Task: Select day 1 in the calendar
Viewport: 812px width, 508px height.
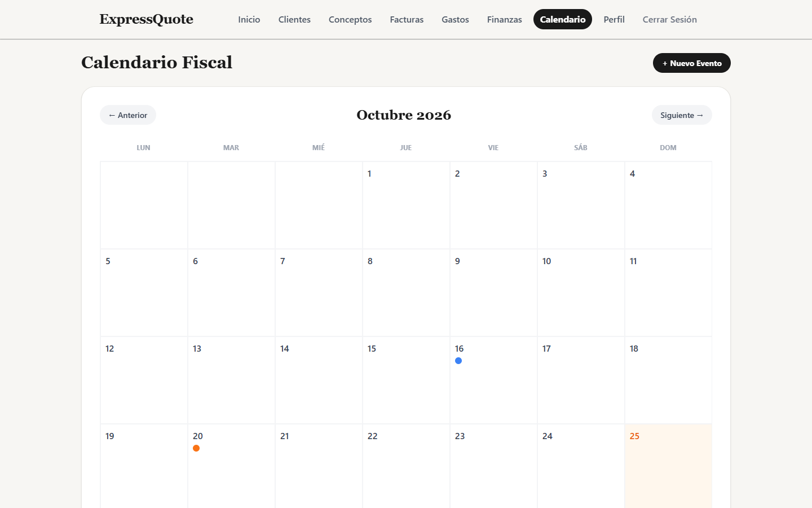Action: point(406,205)
